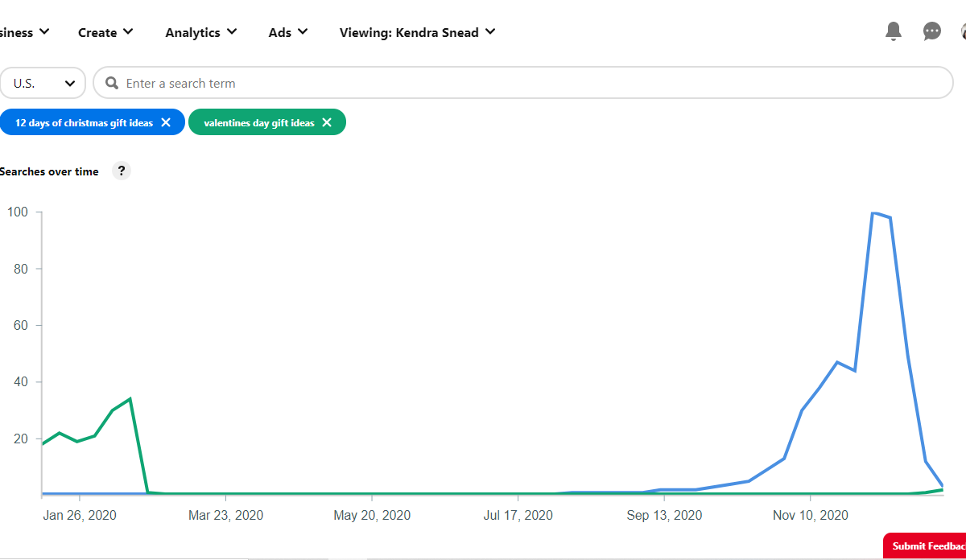Viewport: 966px width, 560px height.
Task: Expand the Analytics menu
Action: coord(200,32)
